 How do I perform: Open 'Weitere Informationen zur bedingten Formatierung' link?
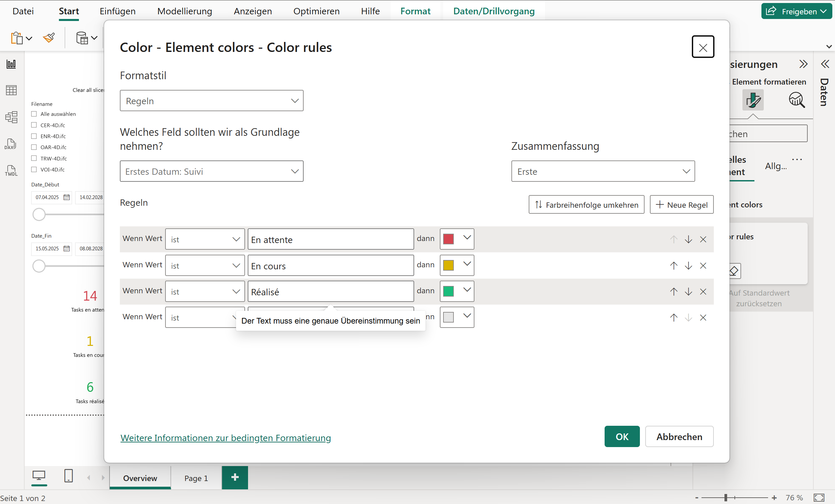pyautogui.click(x=225, y=438)
